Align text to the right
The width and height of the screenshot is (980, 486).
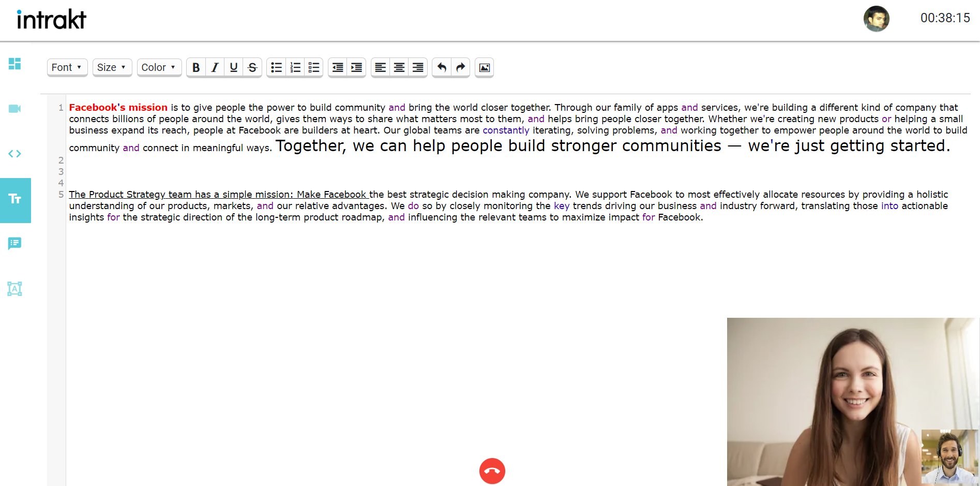[x=418, y=67]
